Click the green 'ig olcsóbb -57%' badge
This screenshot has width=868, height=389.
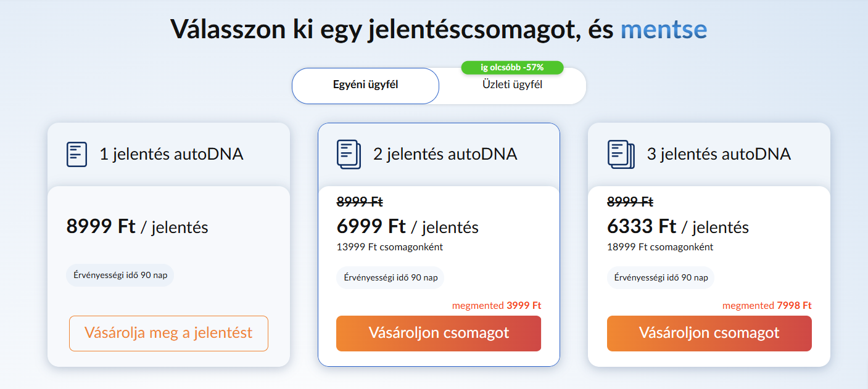coord(512,67)
